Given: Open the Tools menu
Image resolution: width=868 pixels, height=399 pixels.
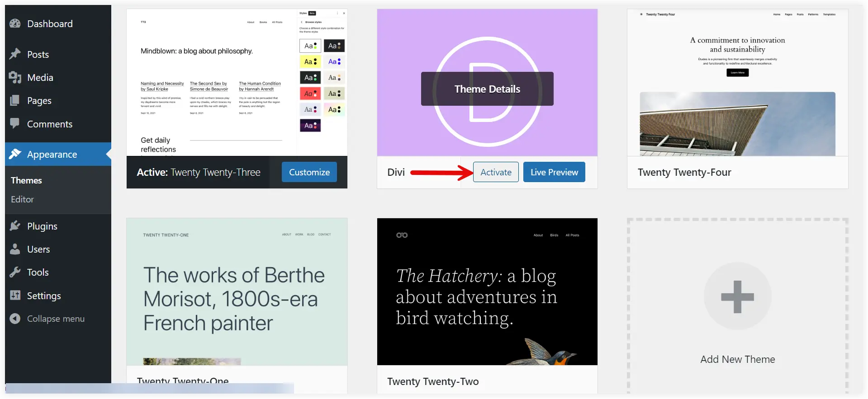Looking at the screenshot, I should [58, 272].
